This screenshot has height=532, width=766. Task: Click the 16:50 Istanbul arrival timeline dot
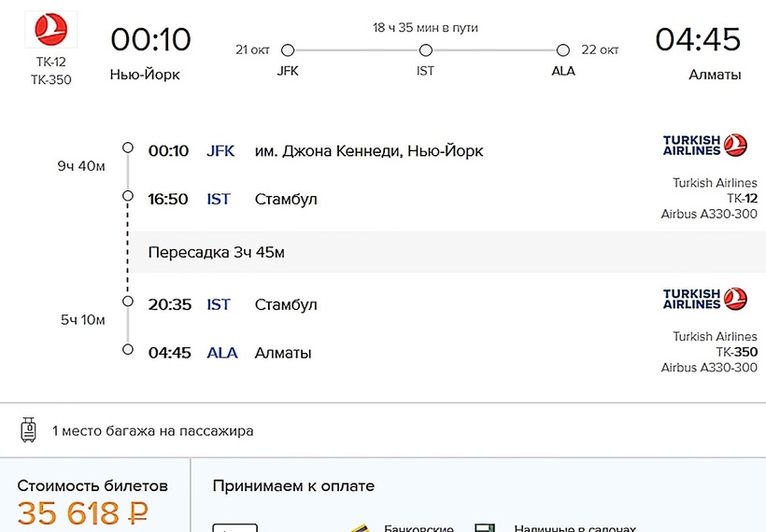point(128,196)
